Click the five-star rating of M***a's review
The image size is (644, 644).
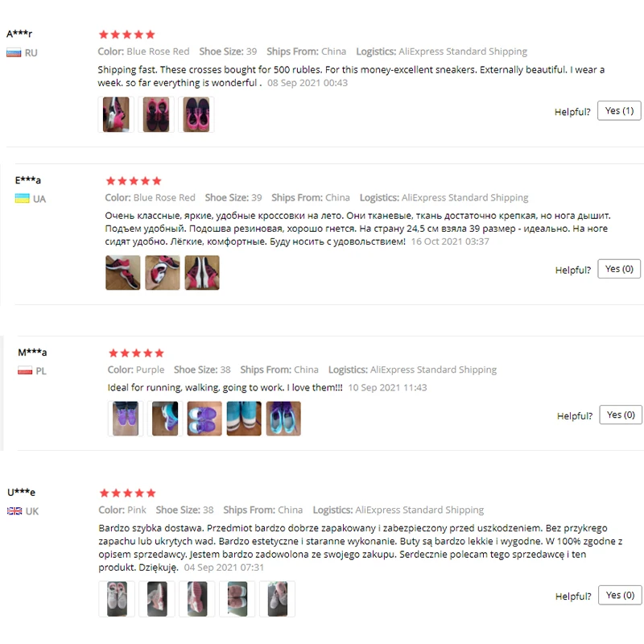[136, 353]
